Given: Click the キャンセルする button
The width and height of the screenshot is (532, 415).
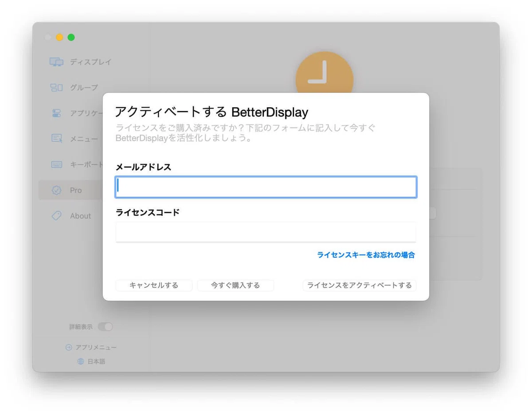Looking at the screenshot, I should (154, 285).
